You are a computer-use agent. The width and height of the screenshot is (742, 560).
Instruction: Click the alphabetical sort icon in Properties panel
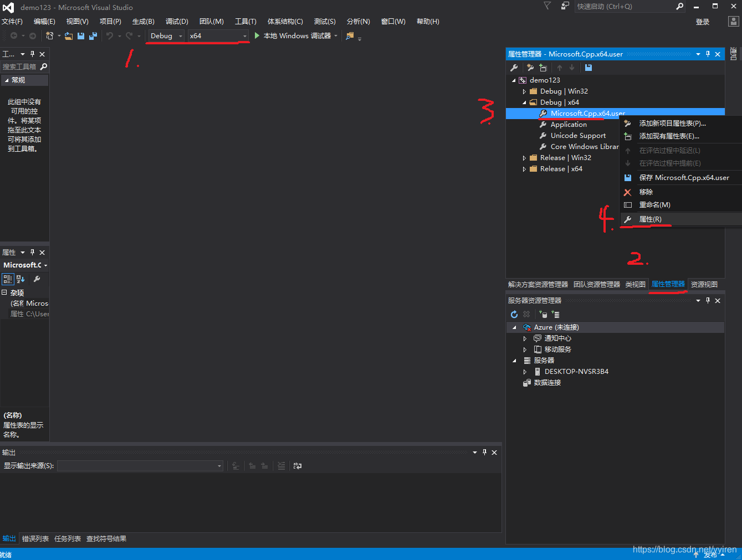pyautogui.click(x=21, y=279)
